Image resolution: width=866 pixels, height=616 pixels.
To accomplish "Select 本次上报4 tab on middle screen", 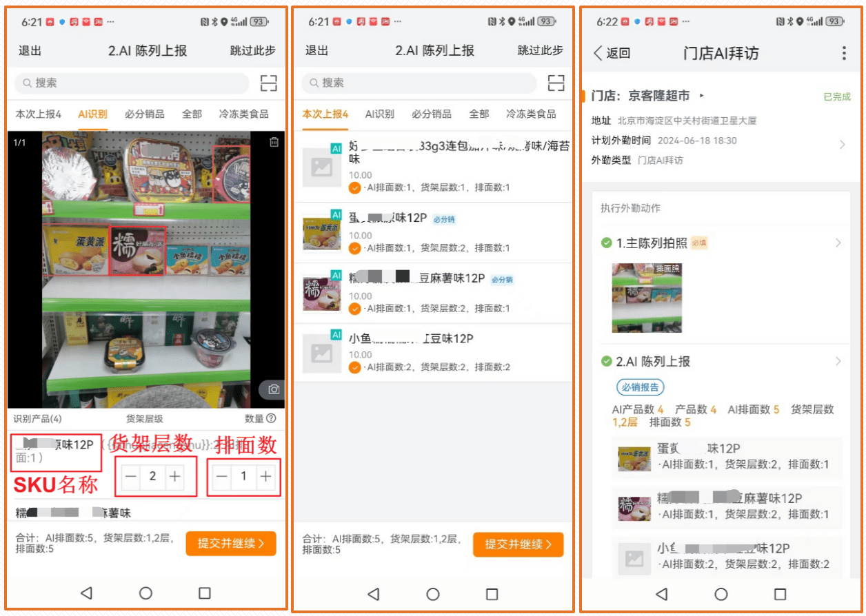I will (x=325, y=114).
